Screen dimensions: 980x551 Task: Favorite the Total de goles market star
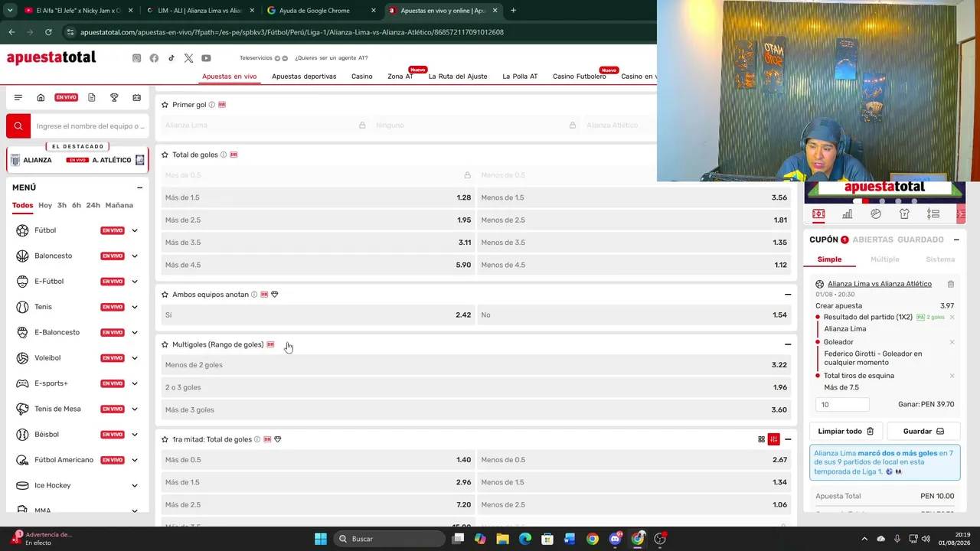click(165, 155)
